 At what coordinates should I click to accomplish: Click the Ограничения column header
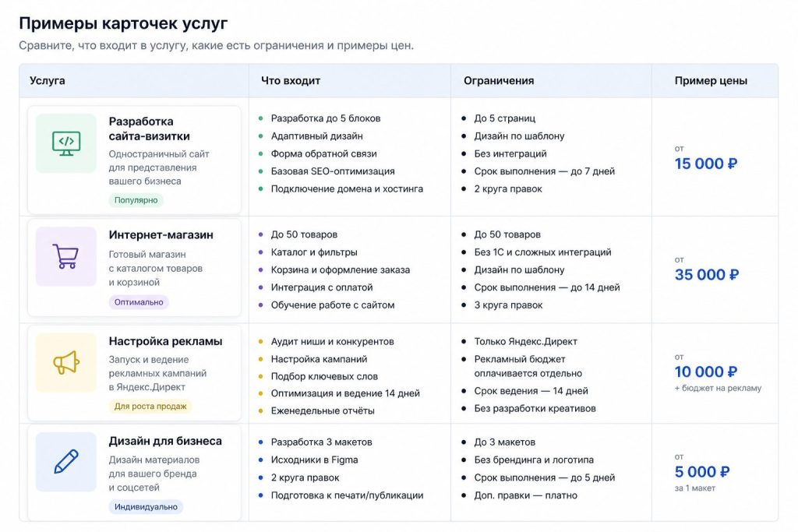pos(499,80)
